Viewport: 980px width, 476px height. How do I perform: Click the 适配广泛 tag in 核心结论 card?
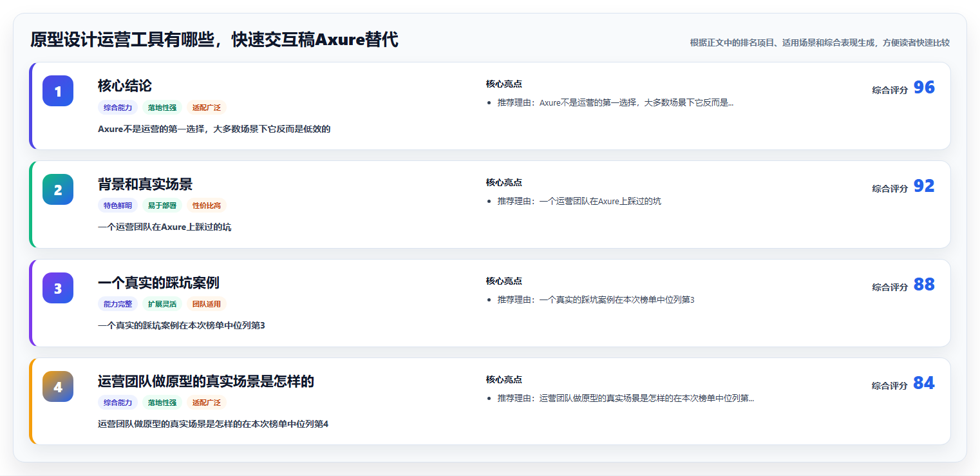(207, 108)
